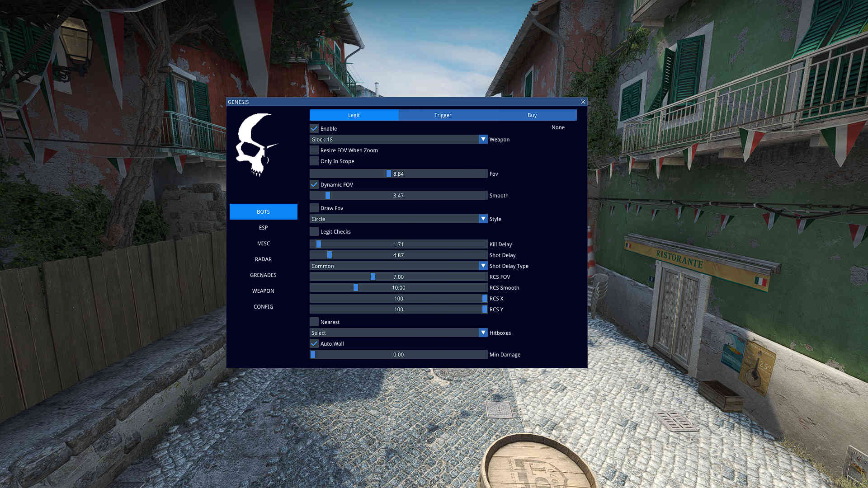The height and width of the screenshot is (488, 868).
Task: Switch to Trigger tab
Action: point(442,114)
